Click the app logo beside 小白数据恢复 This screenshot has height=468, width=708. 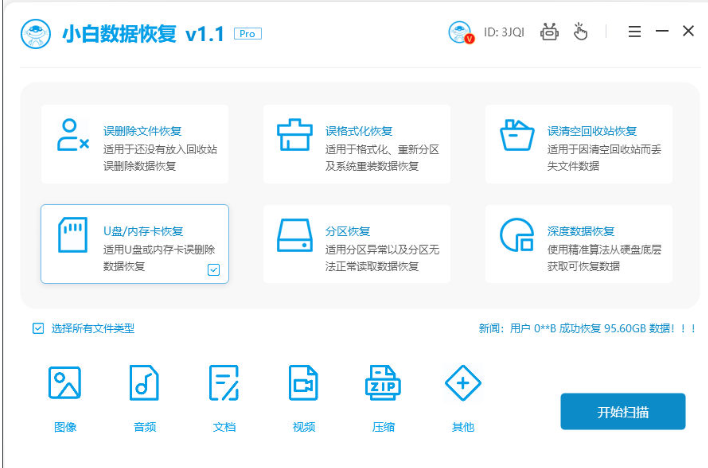36,34
